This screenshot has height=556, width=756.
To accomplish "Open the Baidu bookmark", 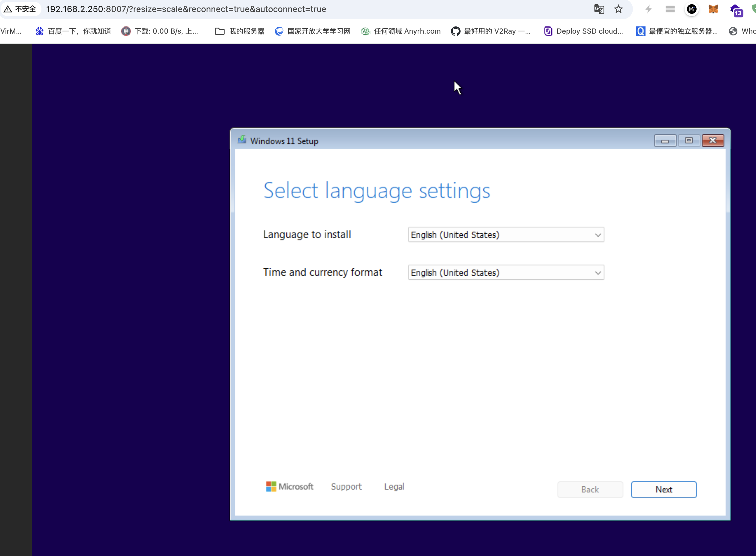I will point(73,31).
